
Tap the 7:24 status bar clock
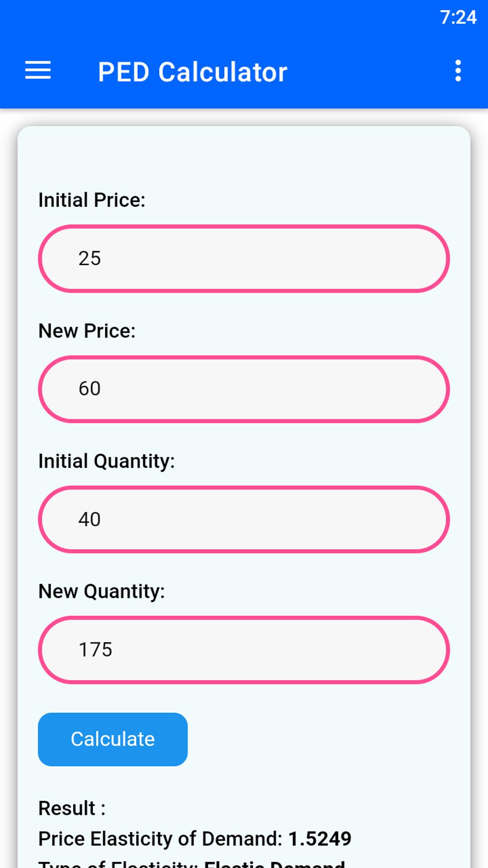458,17
